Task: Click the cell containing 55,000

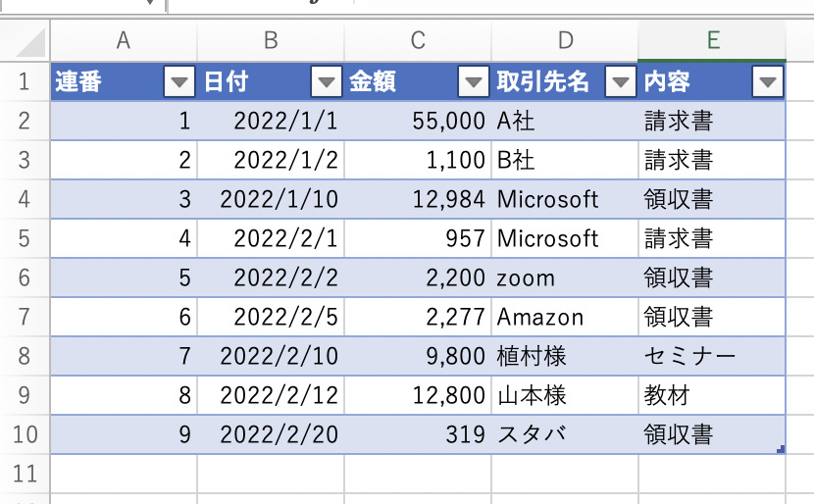Action: click(418, 122)
